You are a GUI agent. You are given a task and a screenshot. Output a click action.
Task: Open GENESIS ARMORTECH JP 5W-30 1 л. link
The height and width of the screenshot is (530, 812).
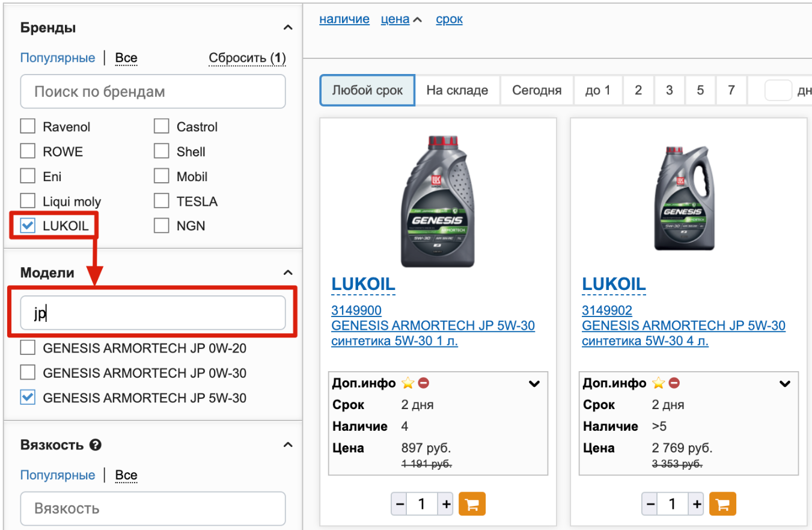click(433, 333)
